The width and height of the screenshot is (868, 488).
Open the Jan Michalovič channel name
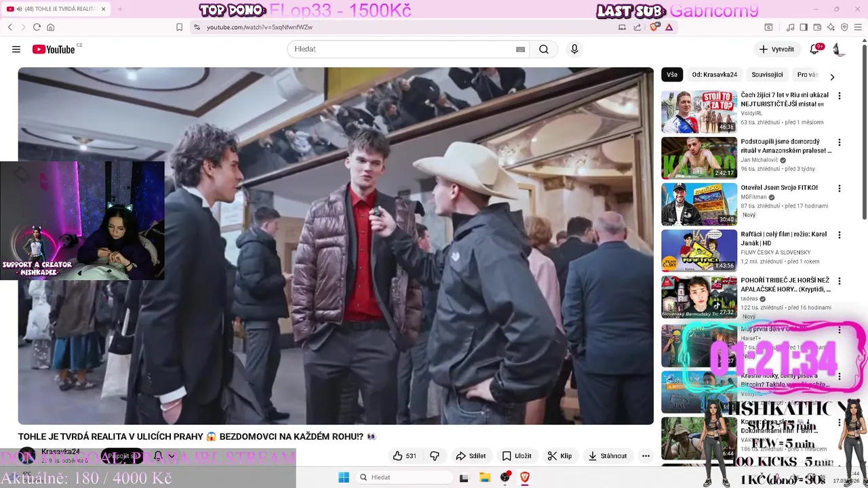pos(759,160)
